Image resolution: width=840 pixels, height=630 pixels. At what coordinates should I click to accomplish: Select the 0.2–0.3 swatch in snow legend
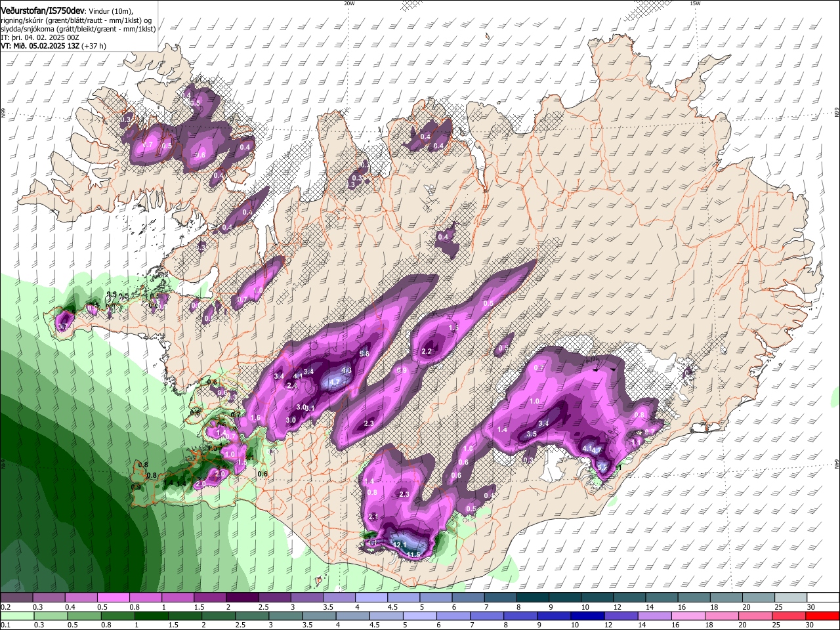16,598
